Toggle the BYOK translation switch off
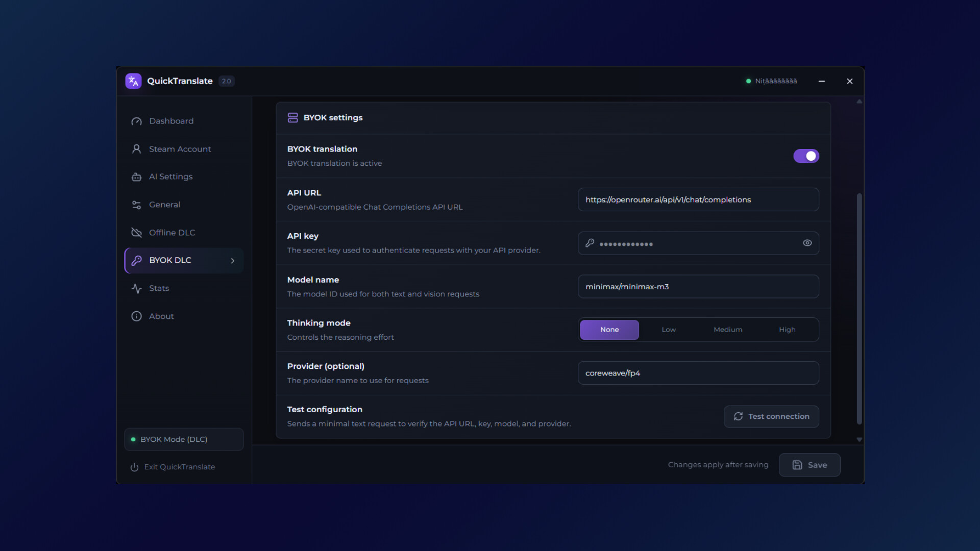The width and height of the screenshot is (980, 551). tap(806, 156)
